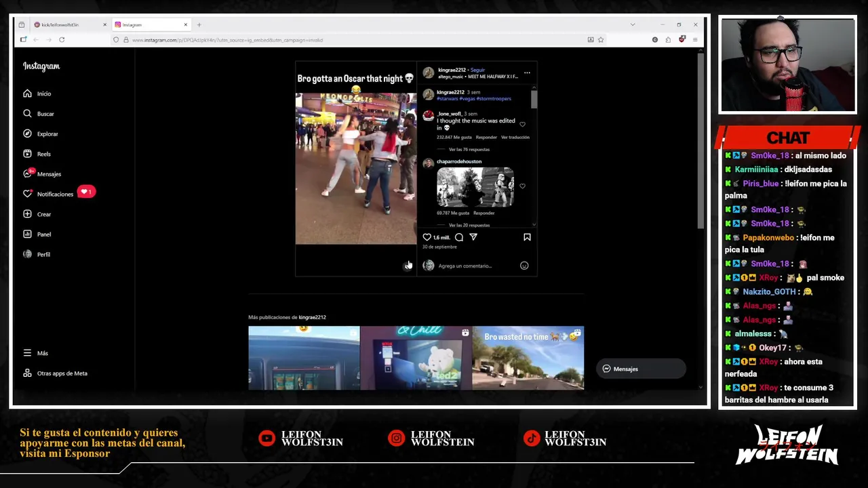This screenshot has height=488, width=868.
Task: Click Responder on _lone_wofl_ comment
Action: tap(486, 137)
